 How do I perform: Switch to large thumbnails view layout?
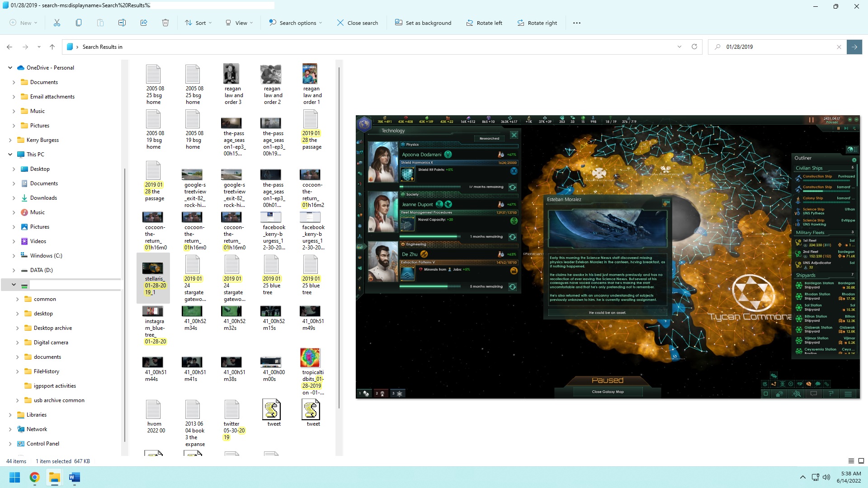pos(861,461)
